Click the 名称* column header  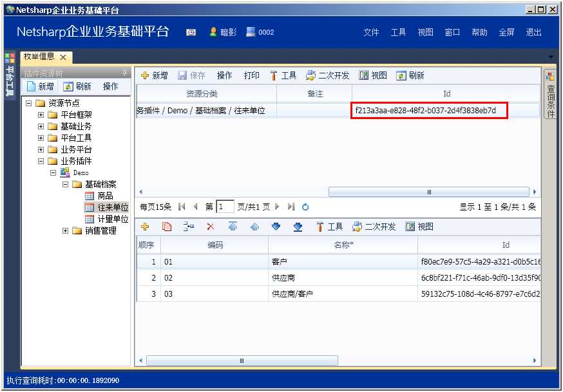tap(343, 245)
